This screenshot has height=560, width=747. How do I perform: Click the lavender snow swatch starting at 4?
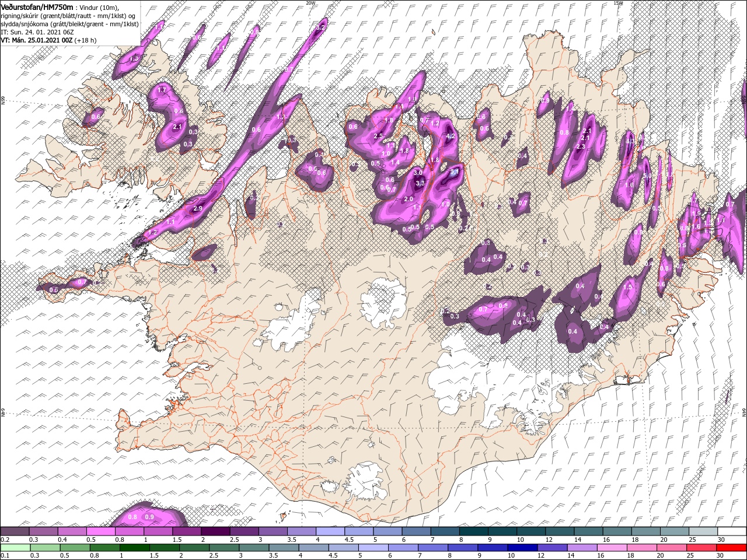(329, 531)
